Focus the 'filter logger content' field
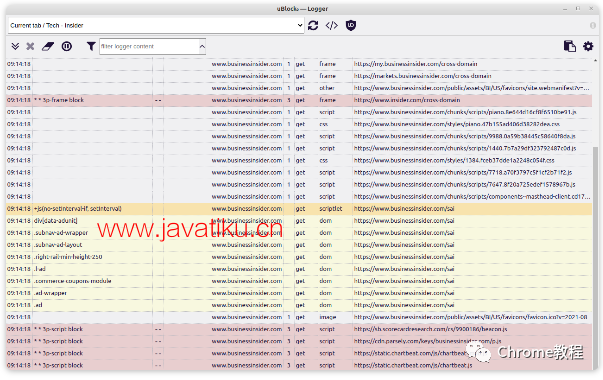This screenshot has width=603, height=380. [149, 47]
